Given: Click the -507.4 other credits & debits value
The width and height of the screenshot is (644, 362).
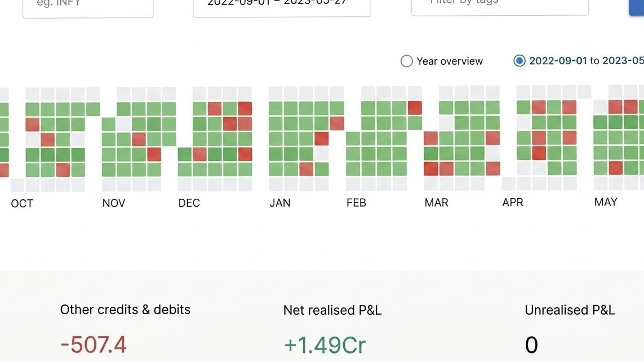Looking at the screenshot, I should click(94, 345).
